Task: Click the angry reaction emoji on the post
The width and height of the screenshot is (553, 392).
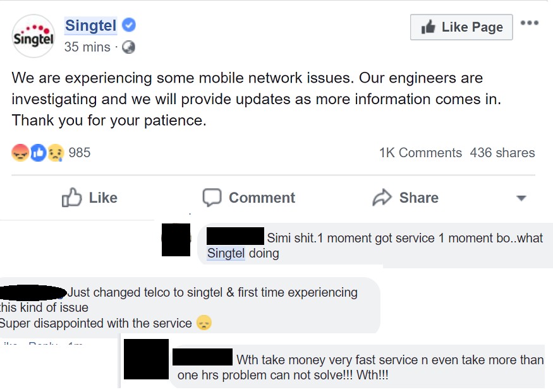Action: pyautogui.click(x=20, y=152)
